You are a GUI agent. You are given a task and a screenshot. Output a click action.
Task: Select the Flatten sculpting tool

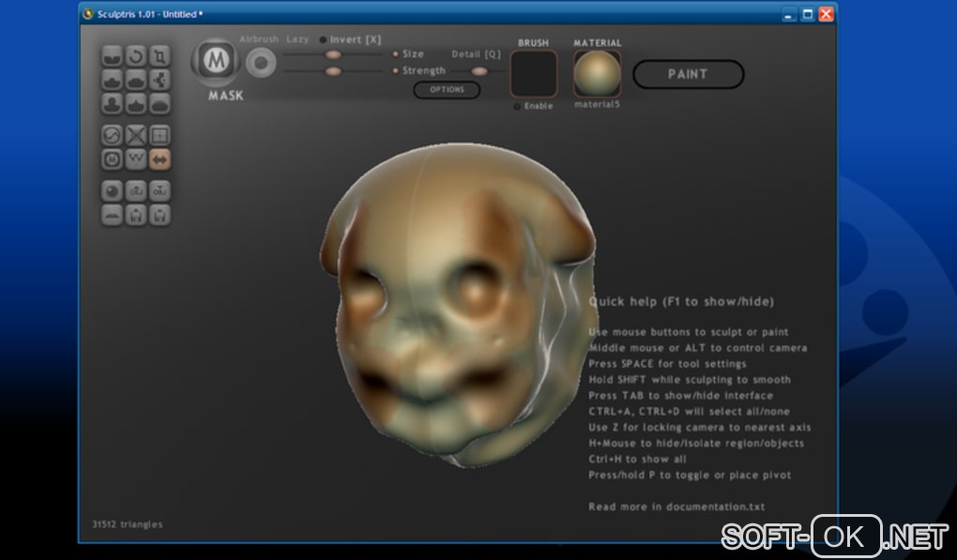(136, 80)
